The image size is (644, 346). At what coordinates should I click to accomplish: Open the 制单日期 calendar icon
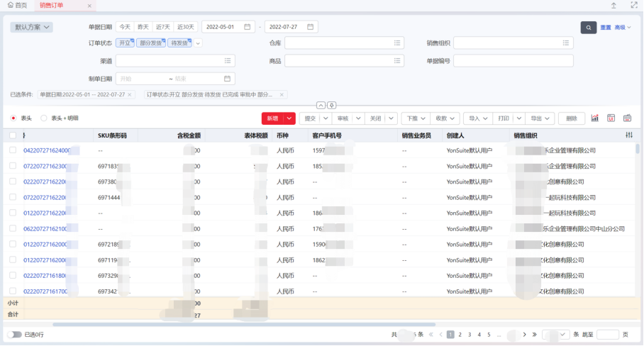[227, 79]
